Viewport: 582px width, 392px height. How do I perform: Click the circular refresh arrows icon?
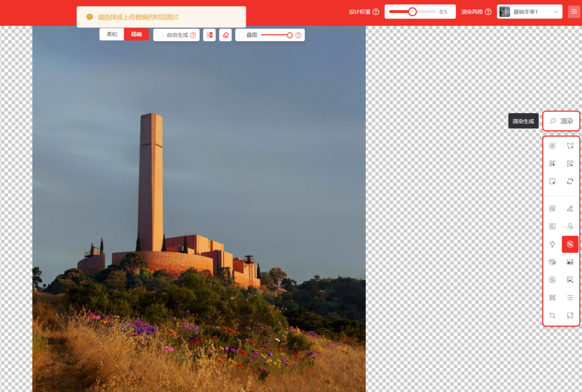(570, 181)
